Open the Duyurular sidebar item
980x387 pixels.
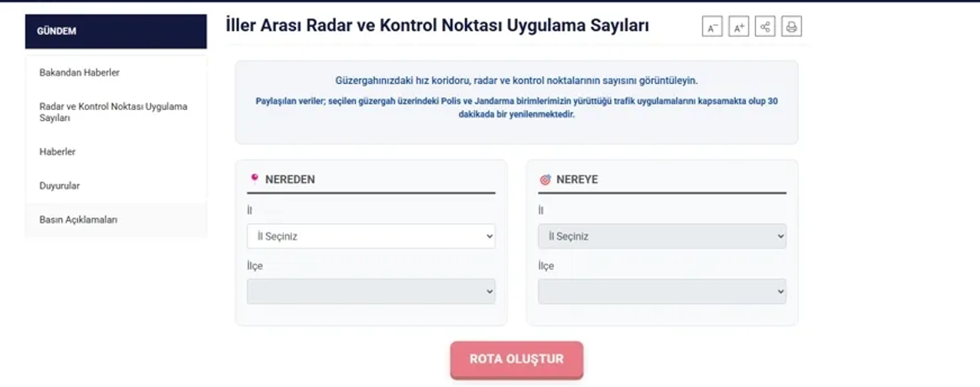(60, 186)
